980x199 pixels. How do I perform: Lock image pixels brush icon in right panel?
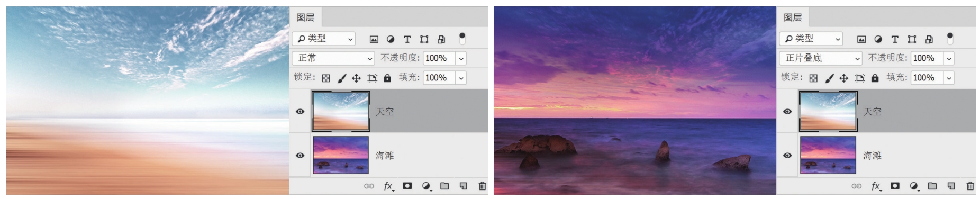(x=830, y=78)
